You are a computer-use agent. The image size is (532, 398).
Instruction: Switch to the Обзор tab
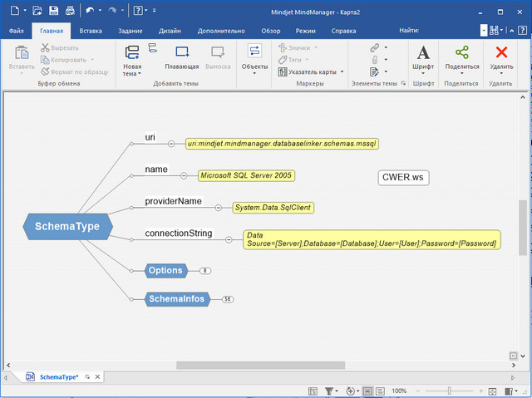pyautogui.click(x=271, y=31)
